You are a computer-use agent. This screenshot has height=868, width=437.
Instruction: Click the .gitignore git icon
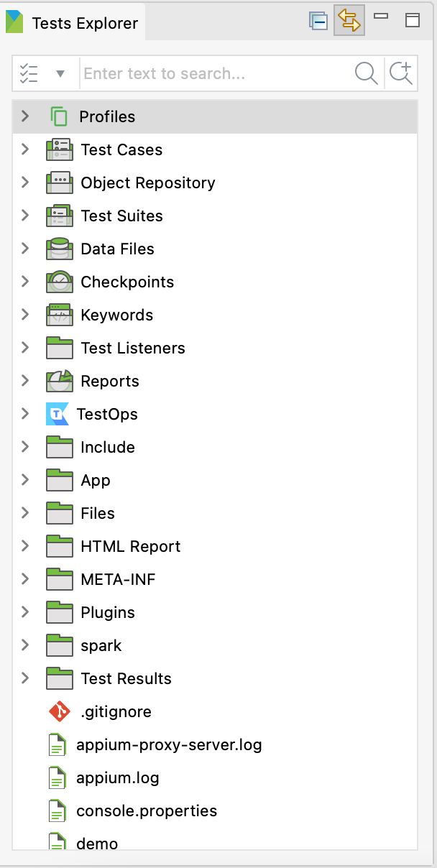pyautogui.click(x=59, y=711)
